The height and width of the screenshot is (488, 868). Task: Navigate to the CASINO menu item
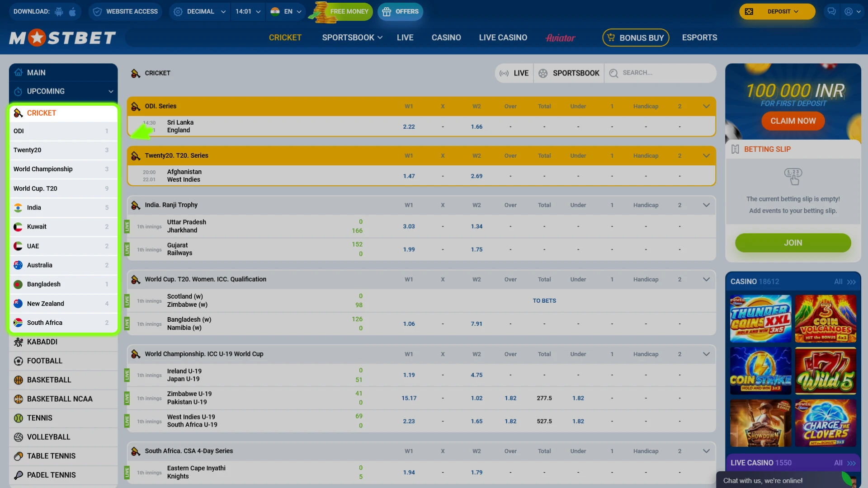pos(446,38)
